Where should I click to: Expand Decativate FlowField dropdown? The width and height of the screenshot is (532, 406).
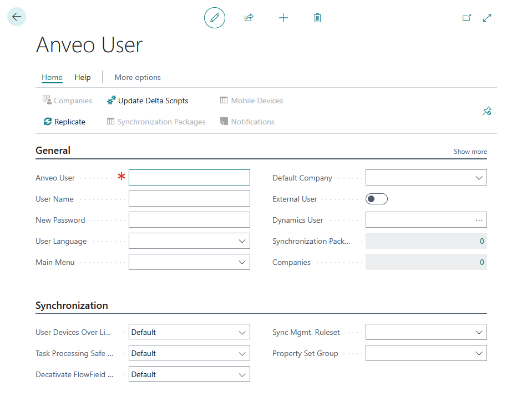(242, 375)
